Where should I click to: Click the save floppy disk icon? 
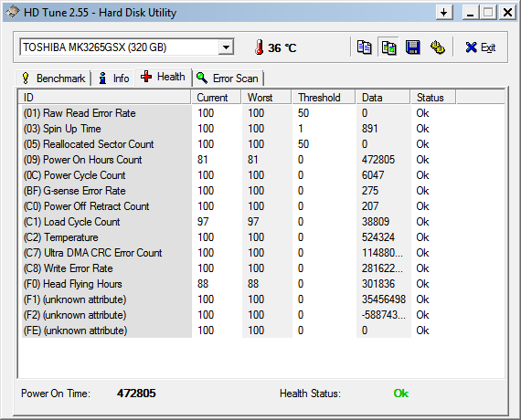click(413, 47)
